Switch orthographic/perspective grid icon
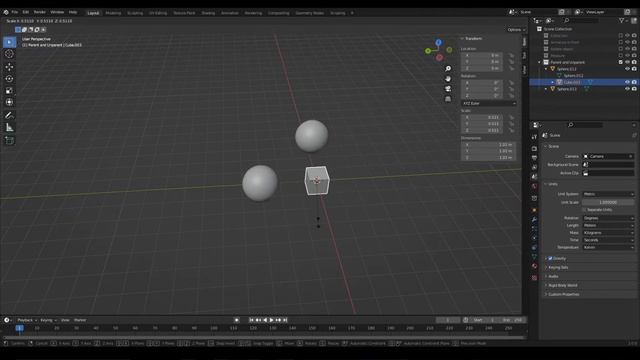Image resolution: width=640 pixels, height=360 pixels. click(448, 99)
